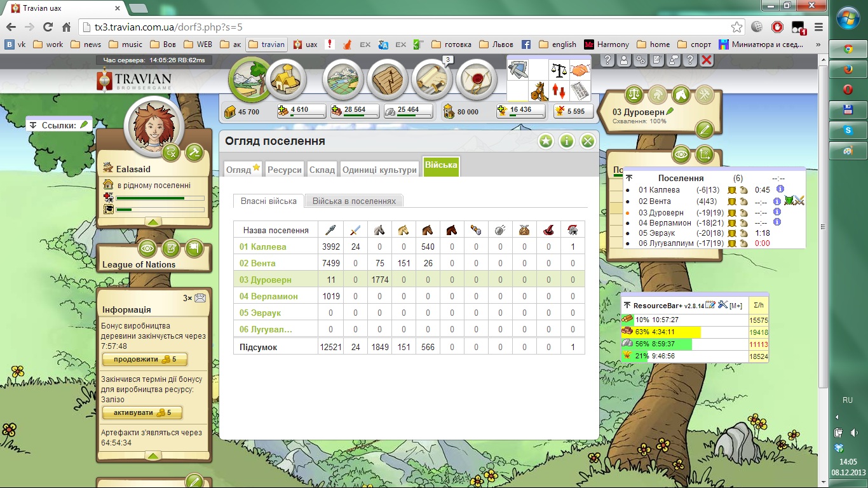Viewport: 868px width, 488px height.
Task: Open barracks helmet shortcut for village
Action: [657, 95]
